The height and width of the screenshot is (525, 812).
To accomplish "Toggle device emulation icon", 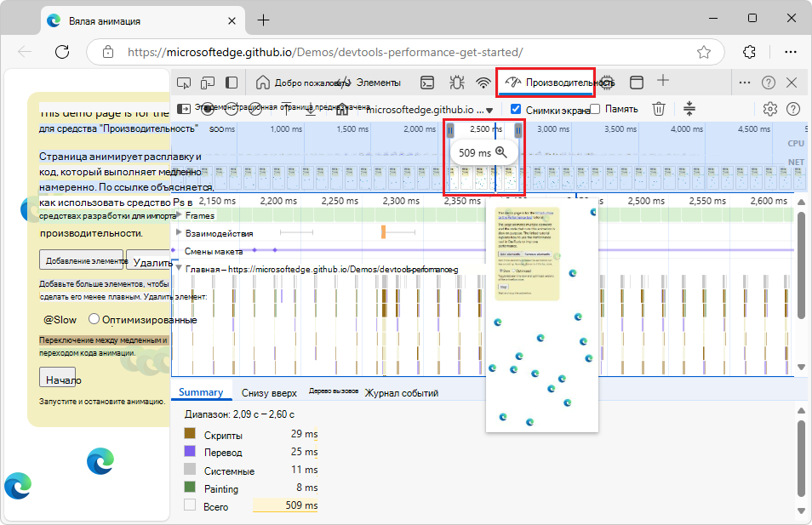I will click(x=207, y=83).
